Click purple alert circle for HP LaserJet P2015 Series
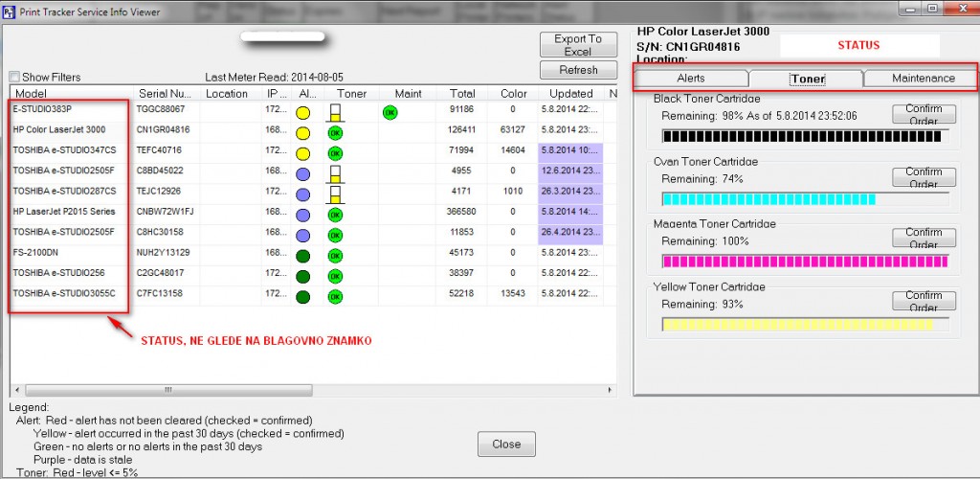 (x=303, y=214)
